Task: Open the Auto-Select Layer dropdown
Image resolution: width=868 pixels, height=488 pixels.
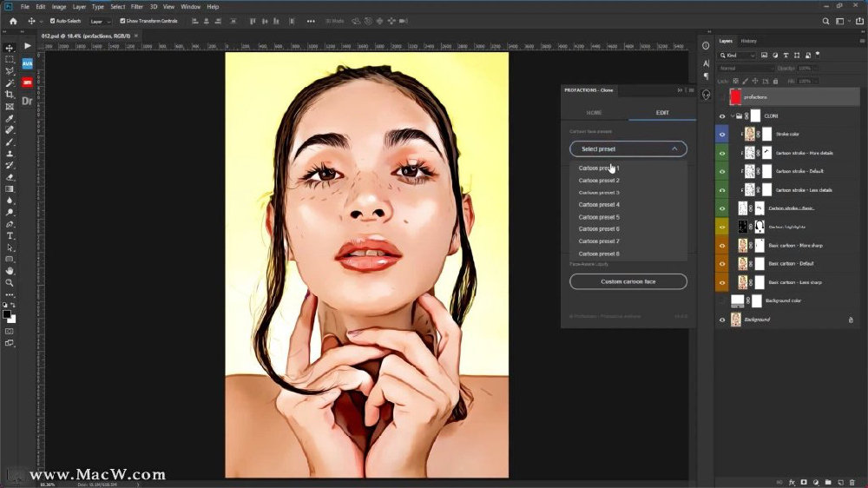Action: pyautogui.click(x=100, y=21)
